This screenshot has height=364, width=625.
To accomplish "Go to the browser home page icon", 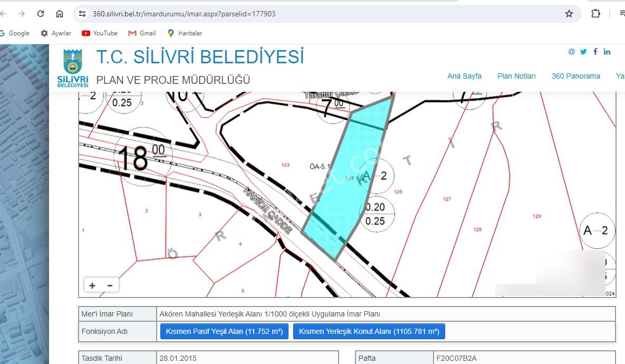I will click(60, 14).
